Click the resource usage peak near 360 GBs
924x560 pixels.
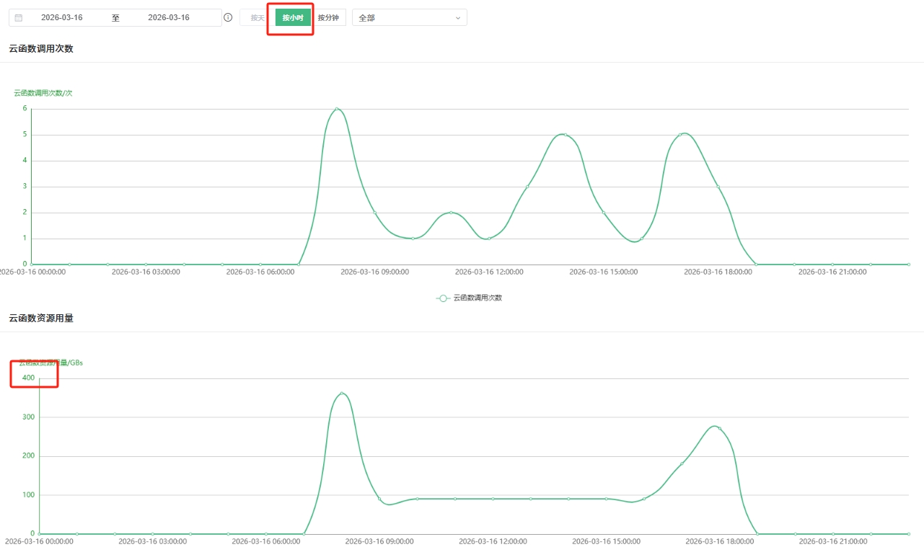341,394
